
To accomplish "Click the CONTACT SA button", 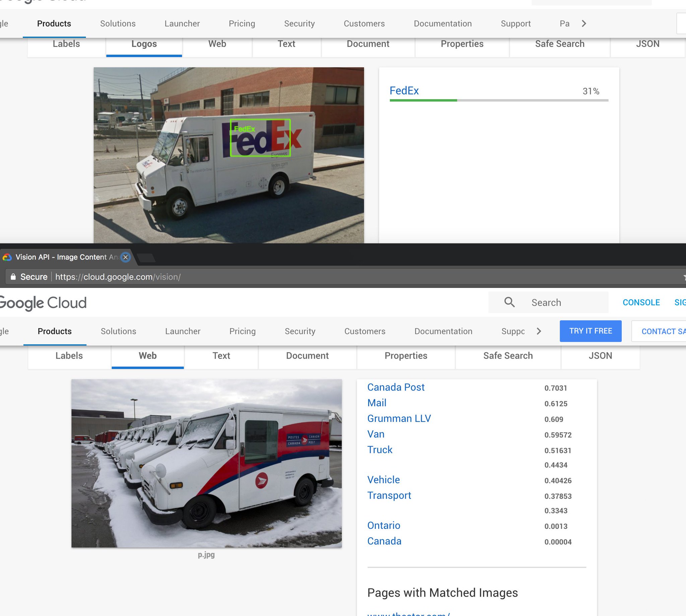I will coord(659,331).
